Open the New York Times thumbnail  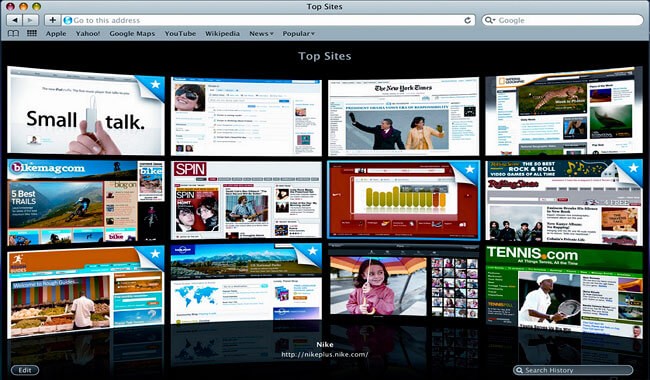(x=403, y=117)
